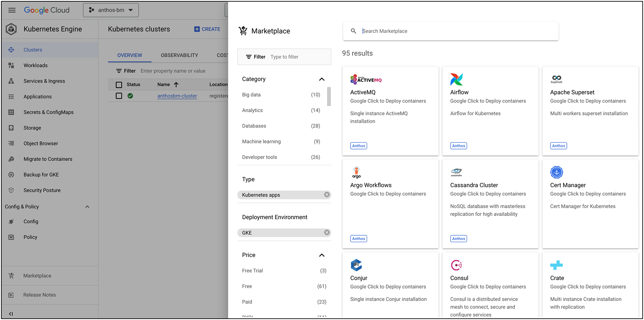Click the Argo Workflows logo
644x320 pixels.
click(x=356, y=172)
